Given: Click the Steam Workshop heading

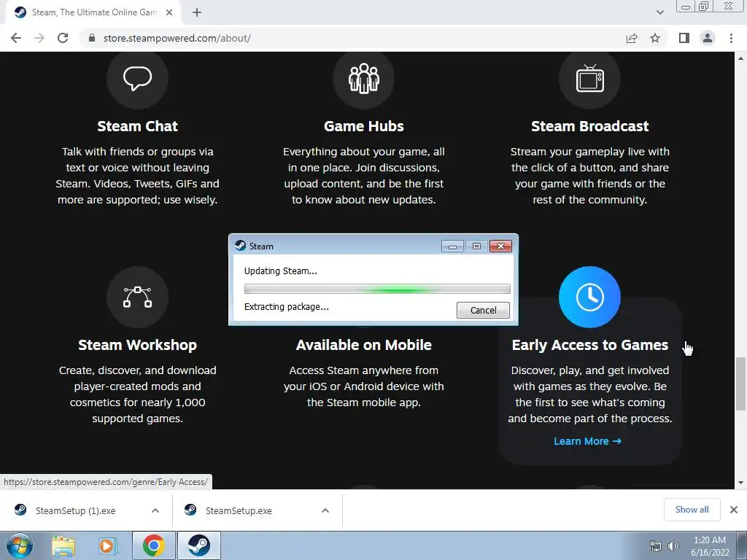Looking at the screenshot, I should [x=137, y=345].
